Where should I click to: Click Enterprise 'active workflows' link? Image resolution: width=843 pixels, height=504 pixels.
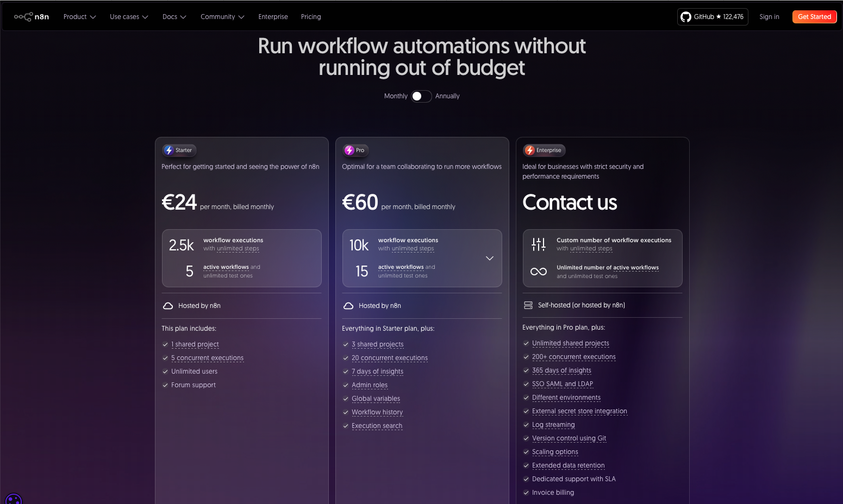[x=636, y=268]
